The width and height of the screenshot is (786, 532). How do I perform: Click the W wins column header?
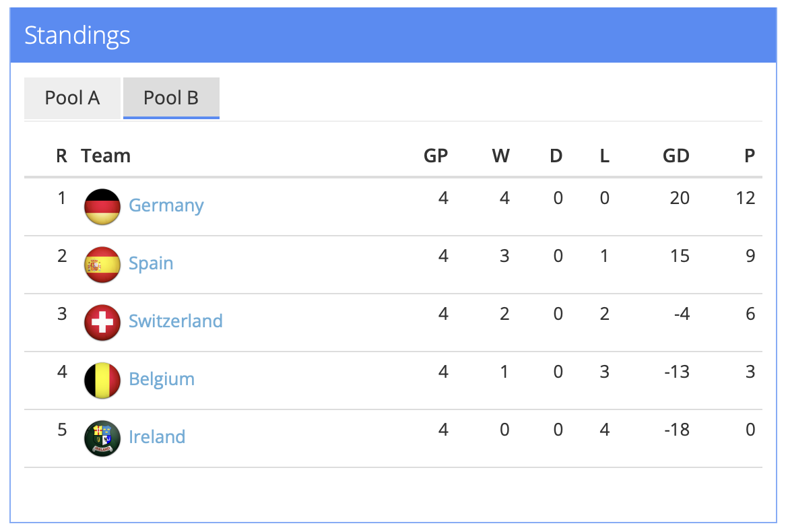pyautogui.click(x=500, y=156)
